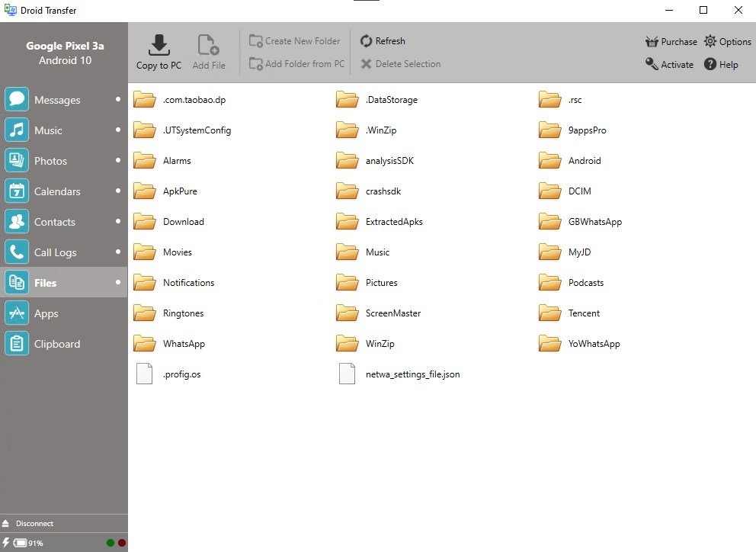Image resolution: width=756 pixels, height=552 pixels.
Task: Click the Files sidebar icon
Action: point(17,282)
